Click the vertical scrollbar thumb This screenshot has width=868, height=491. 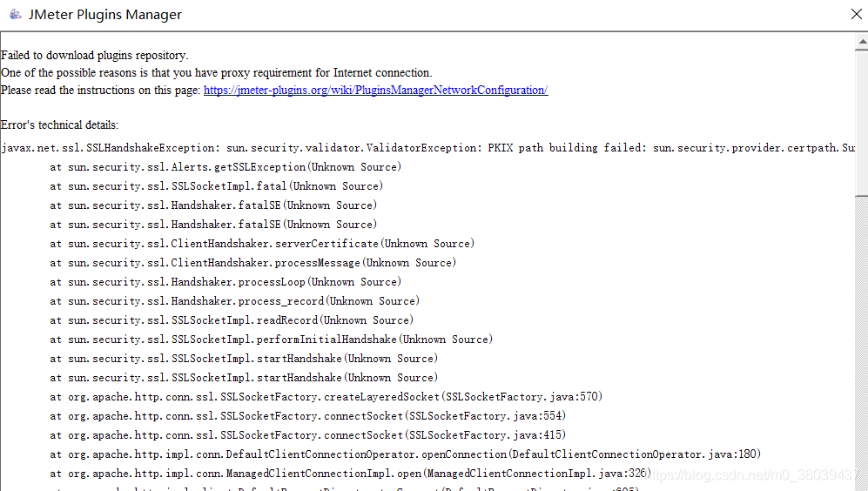point(862,123)
